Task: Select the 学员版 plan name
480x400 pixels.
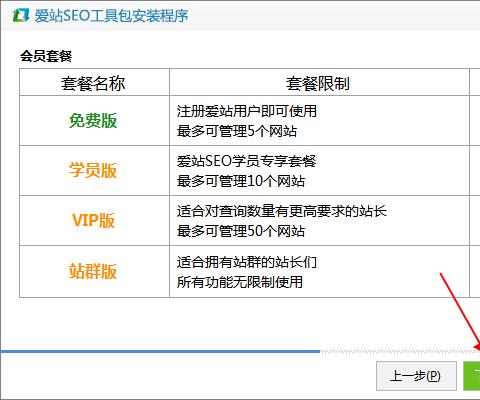Action: (x=93, y=170)
